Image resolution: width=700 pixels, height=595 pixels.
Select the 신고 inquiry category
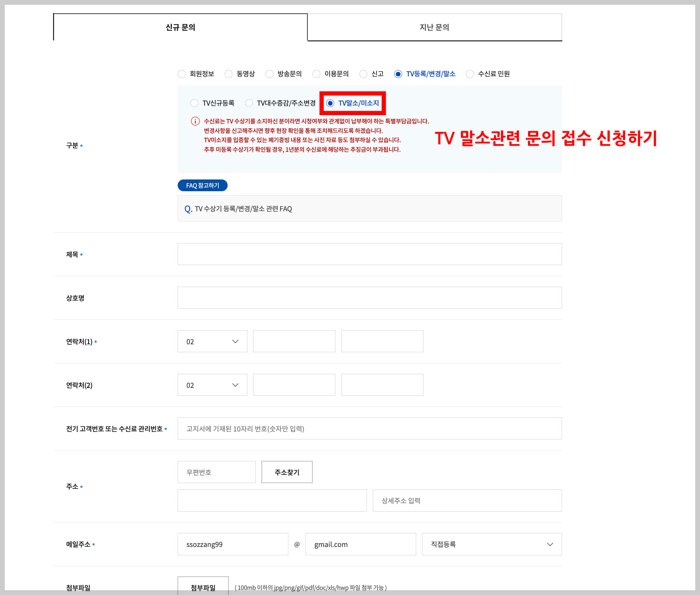364,74
